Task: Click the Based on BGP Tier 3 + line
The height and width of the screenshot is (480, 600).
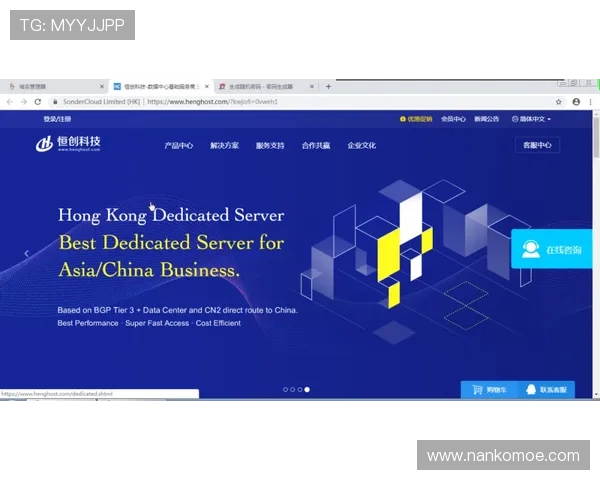Action: click(178, 310)
